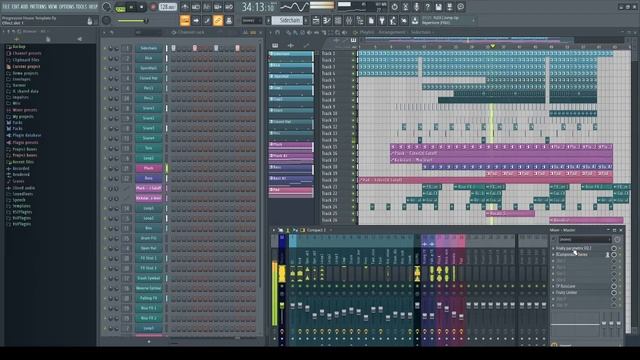
Task: Click the stop button in transport
Action: click(x=142, y=7)
